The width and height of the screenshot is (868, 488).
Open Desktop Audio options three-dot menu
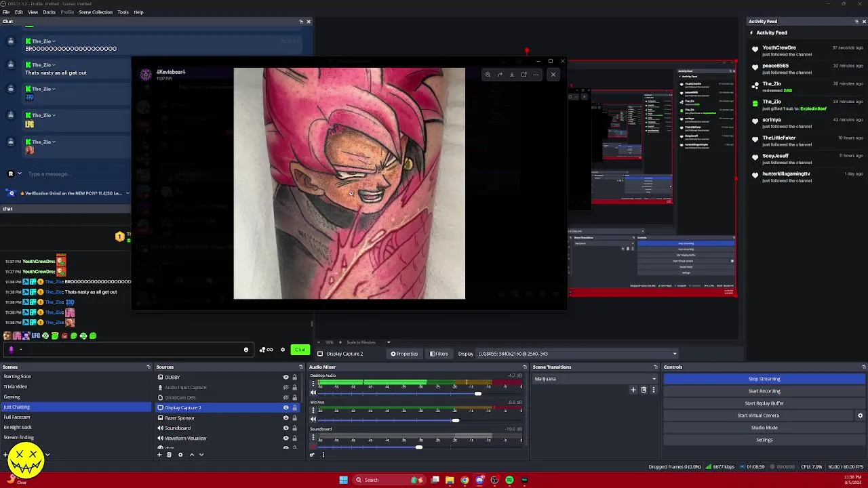tap(313, 384)
